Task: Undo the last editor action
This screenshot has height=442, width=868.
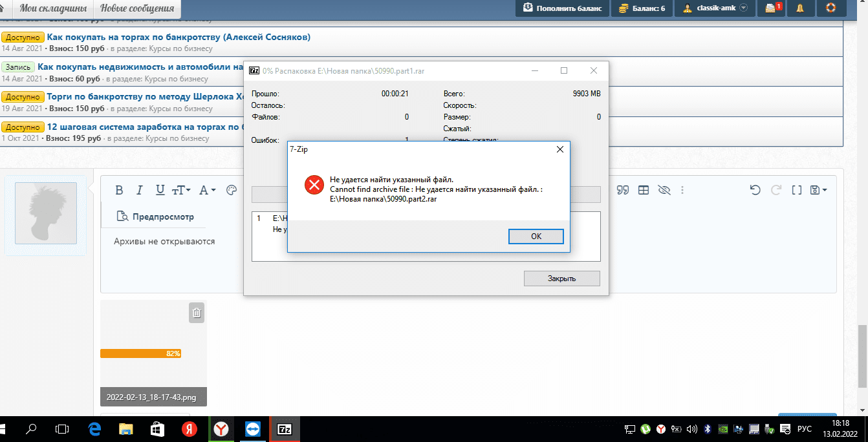Action: [x=755, y=190]
